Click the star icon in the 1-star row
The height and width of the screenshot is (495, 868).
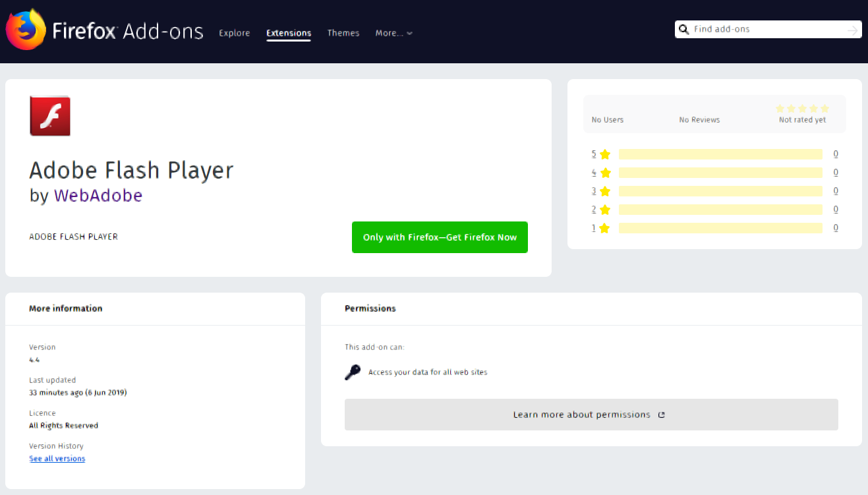[605, 228]
